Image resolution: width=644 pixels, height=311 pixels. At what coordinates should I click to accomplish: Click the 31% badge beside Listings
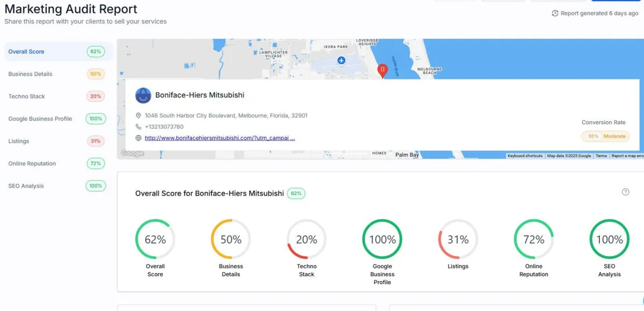coord(96,141)
